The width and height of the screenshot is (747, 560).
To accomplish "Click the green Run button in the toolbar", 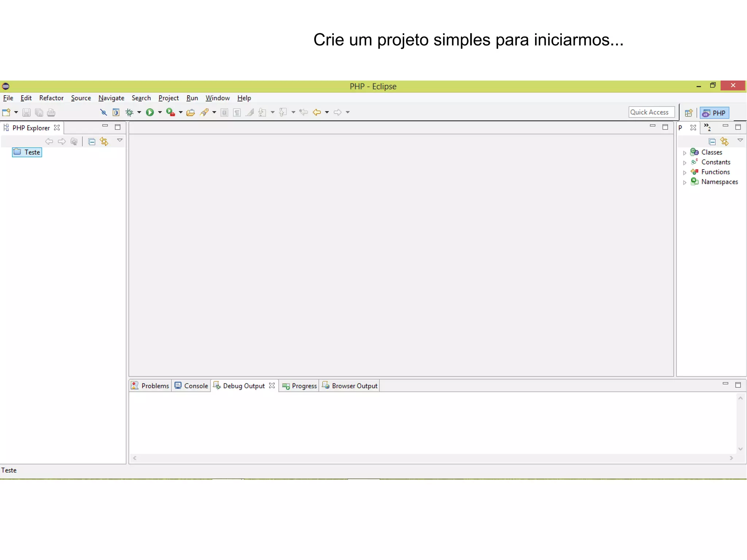I will pyautogui.click(x=150, y=112).
